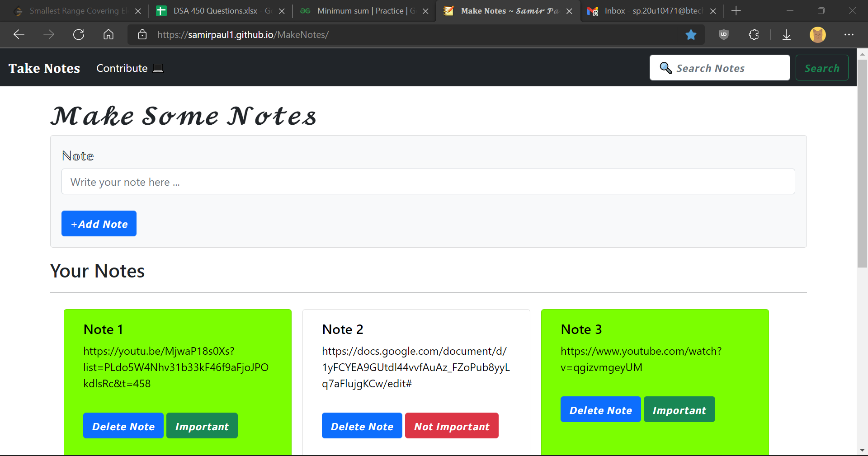Click the page vertical scrollbar thumb
The image size is (868, 456).
pos(863,163)
